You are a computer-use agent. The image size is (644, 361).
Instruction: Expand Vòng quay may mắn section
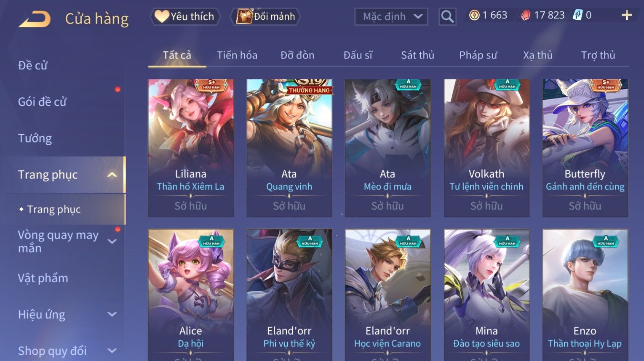point(112,242)
